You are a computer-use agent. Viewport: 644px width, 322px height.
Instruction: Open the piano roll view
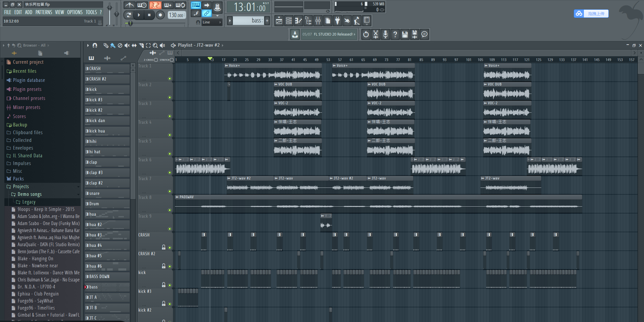[x=298, y=21]
